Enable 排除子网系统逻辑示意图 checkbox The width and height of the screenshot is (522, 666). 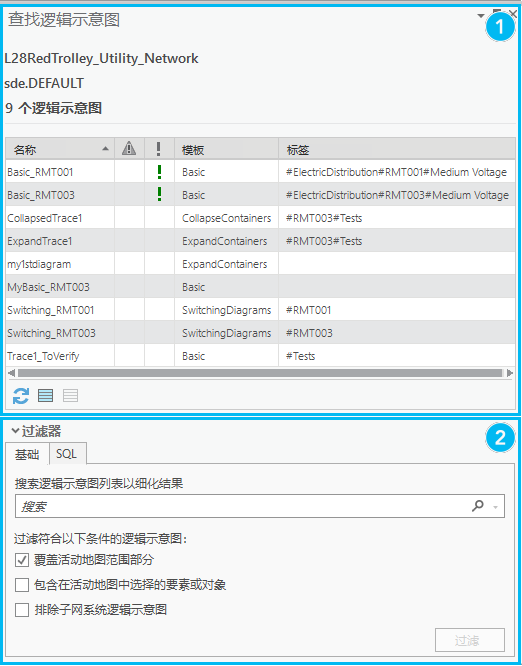pos(22,610)
